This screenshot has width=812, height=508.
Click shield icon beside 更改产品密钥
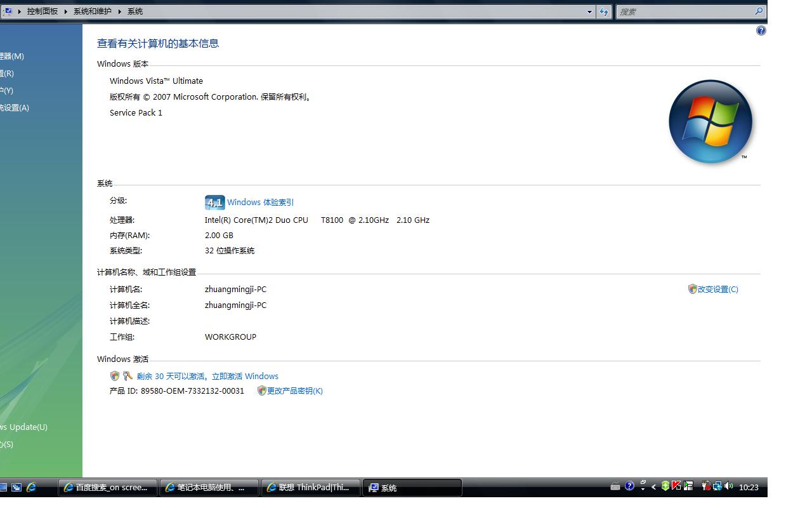(x=261, y=391)
